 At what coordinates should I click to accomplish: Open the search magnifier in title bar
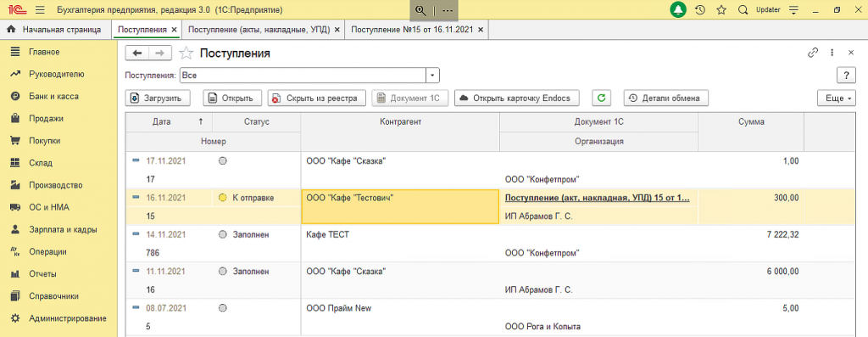click(743, 10)
